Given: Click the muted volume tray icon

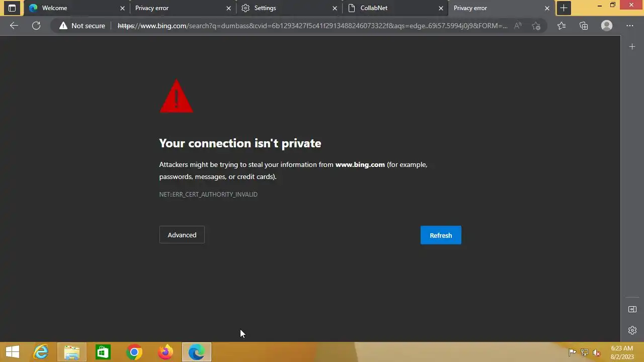Looking at the screenshot, I should 597,352.
